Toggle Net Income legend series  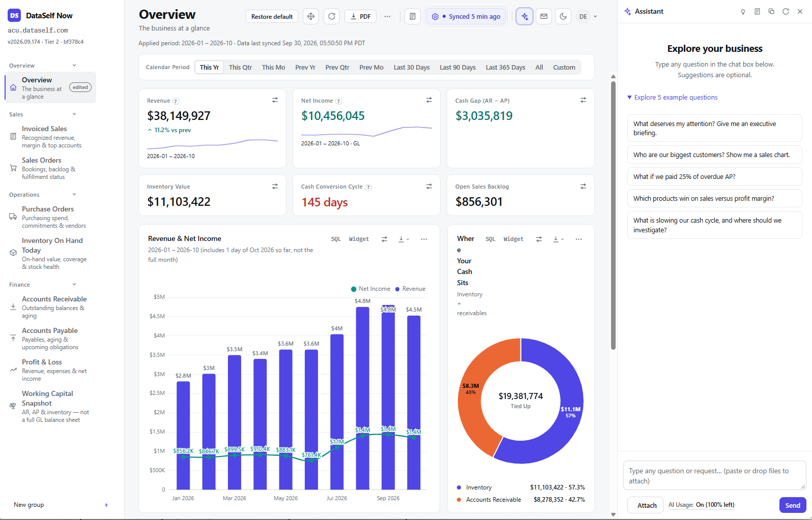coord(370,289)
